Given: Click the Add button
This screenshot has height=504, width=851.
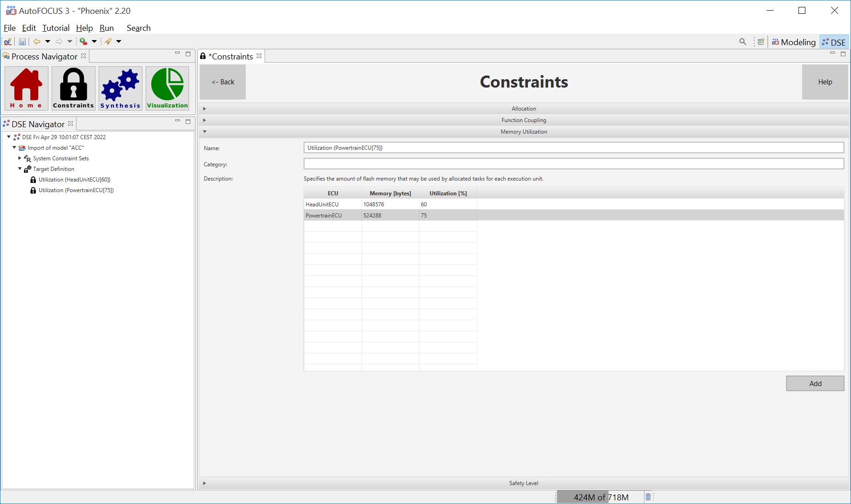Looking at the screenshot, I should coord(815,383).
